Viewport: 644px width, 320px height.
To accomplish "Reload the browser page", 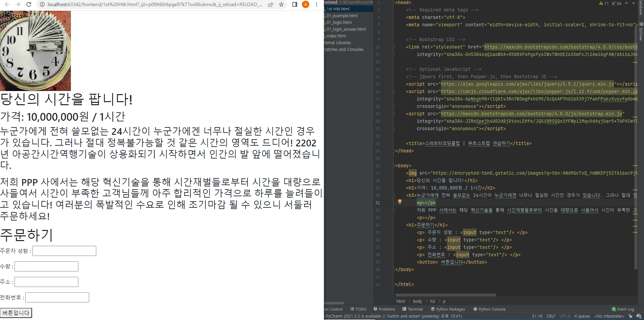I will coord(29,4).
